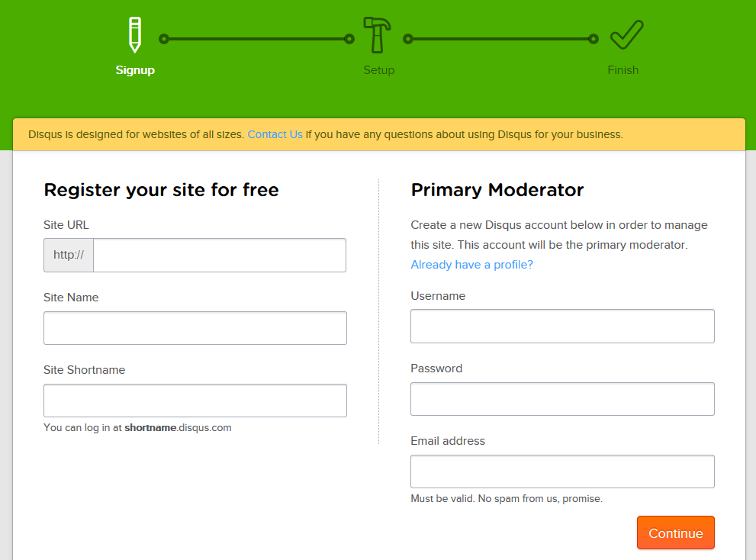
Task: Click the 'Register your site for free' heading
Action: 161,190
